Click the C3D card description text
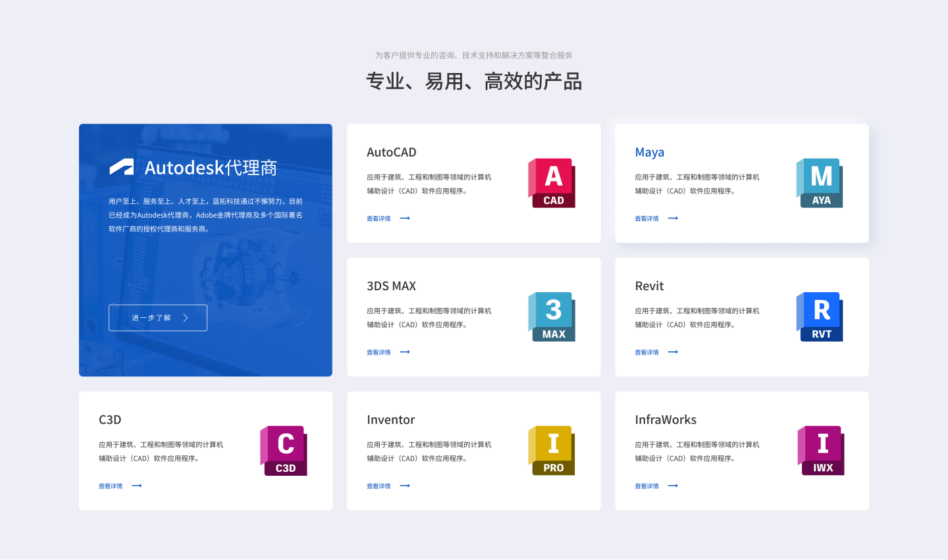 tap(161, 451)
